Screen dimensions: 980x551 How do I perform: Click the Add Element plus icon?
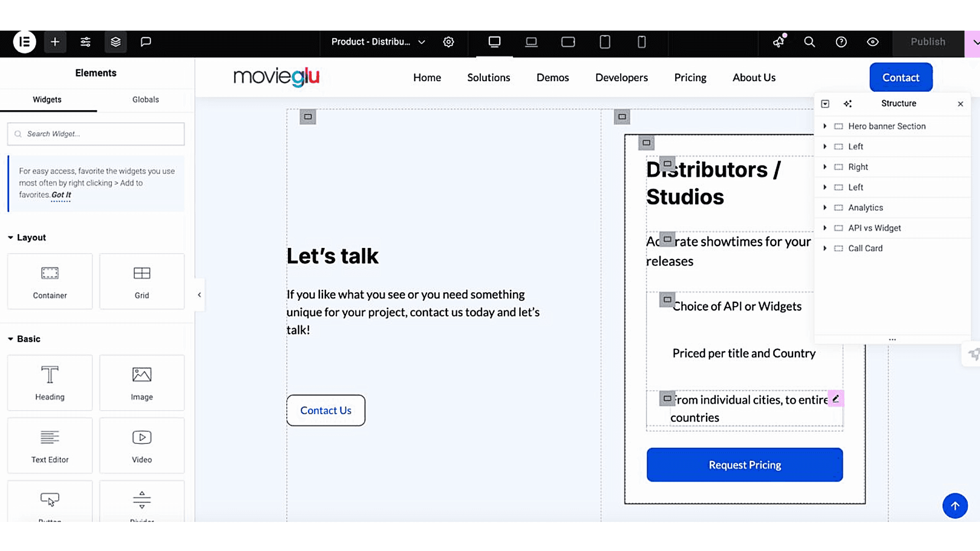[x=55, y=42]
